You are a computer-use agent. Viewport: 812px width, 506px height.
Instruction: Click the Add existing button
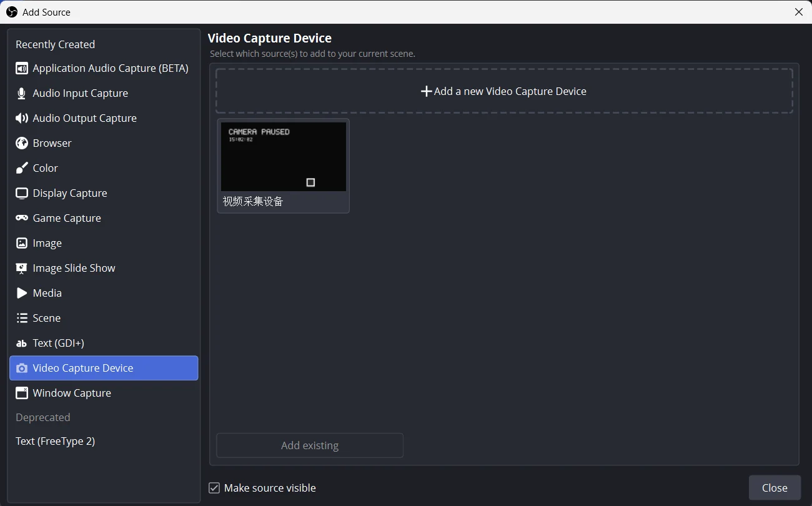click(x=310, y=445)
